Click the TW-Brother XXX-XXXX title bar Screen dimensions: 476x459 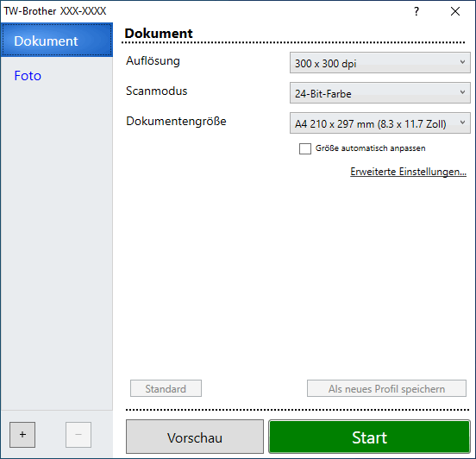55,11
